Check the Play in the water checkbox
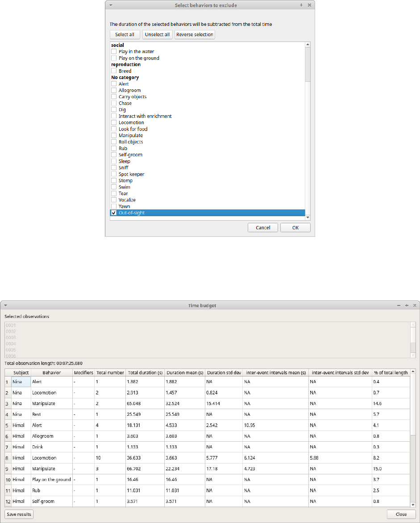This screenshot has height=523, width=420. pos(114,51)
